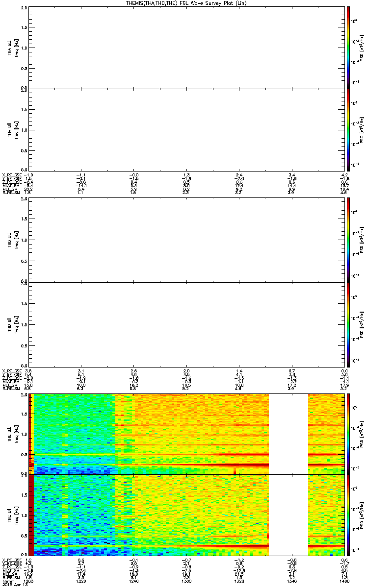Click the 'THA B⊥ freq [Hz]' axis label
Screen dimensions: 368x588
point(14,47)
